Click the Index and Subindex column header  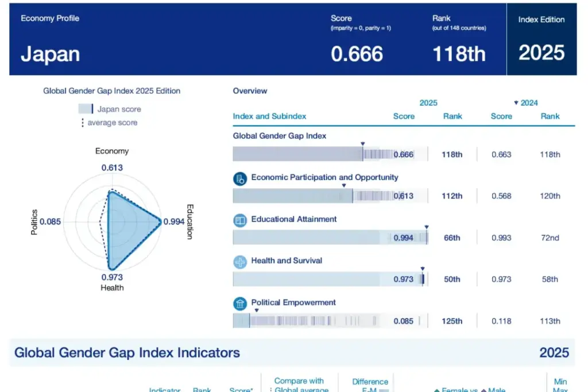pos(269,116)
